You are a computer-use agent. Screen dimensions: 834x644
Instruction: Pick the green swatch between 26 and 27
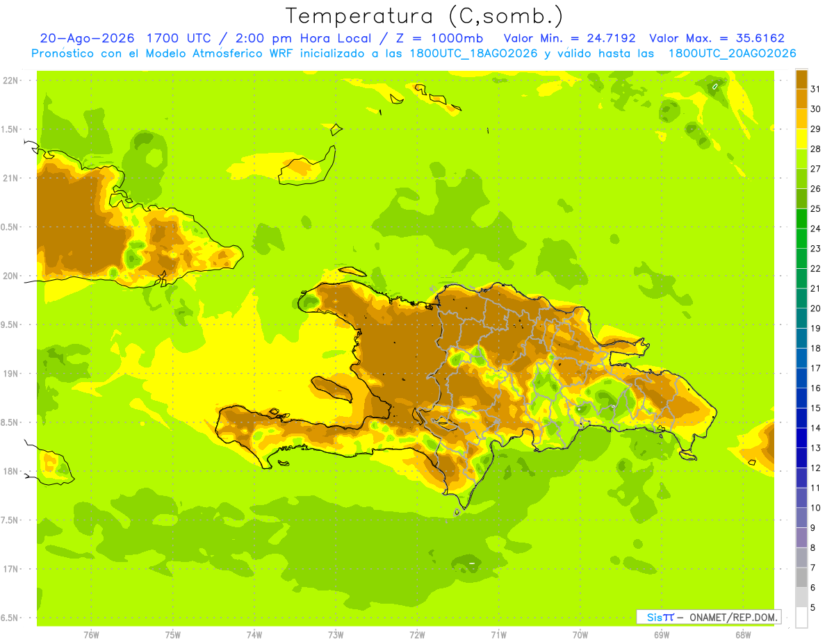[x=801, y=179]
